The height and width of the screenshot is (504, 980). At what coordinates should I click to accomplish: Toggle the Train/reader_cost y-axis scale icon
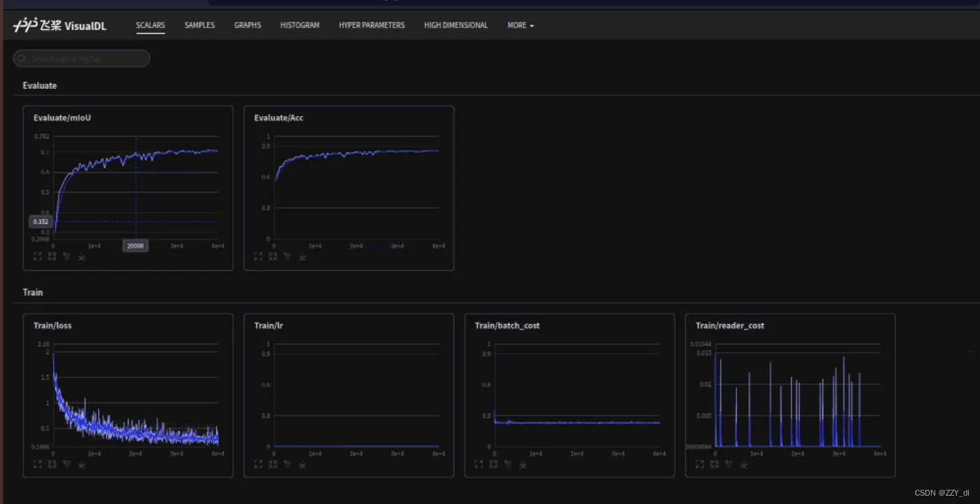coord(729,463)
